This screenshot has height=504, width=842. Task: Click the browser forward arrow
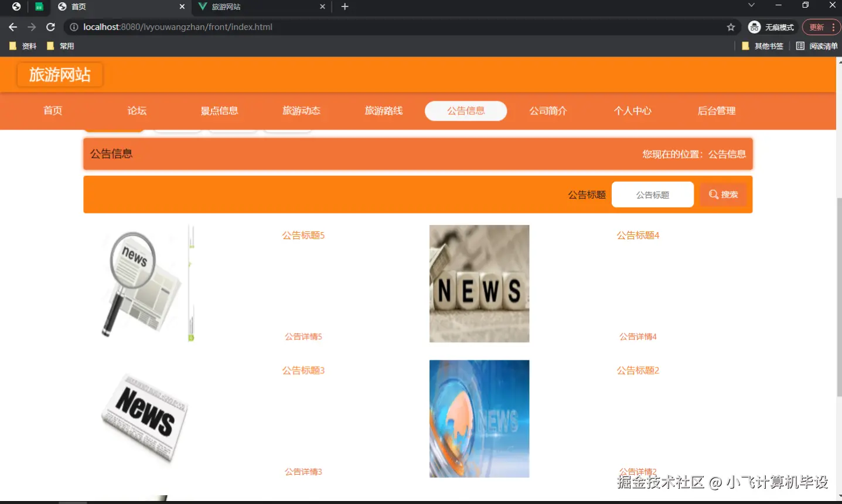pos(32,27)
